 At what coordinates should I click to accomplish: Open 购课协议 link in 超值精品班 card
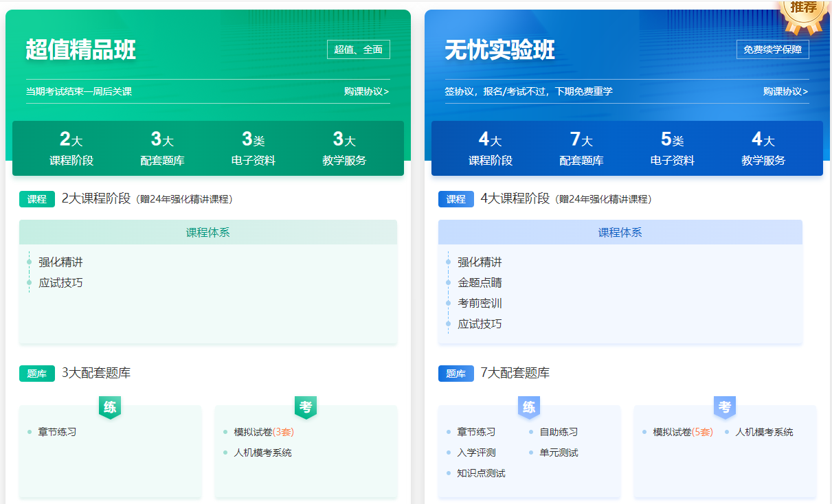[x=367, y=91]
